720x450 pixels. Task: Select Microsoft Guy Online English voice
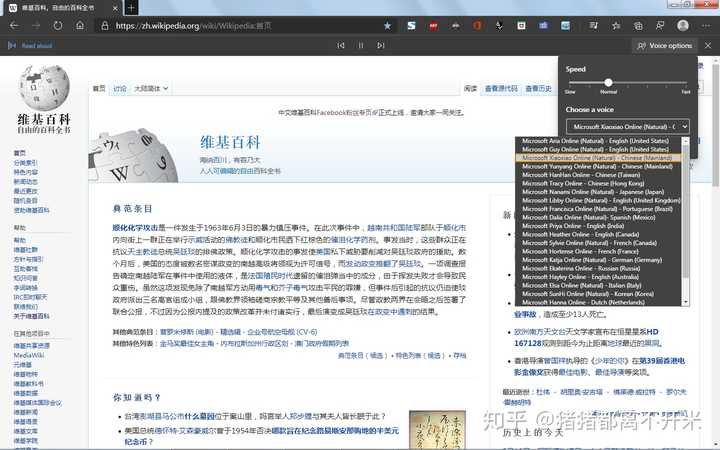598,149
